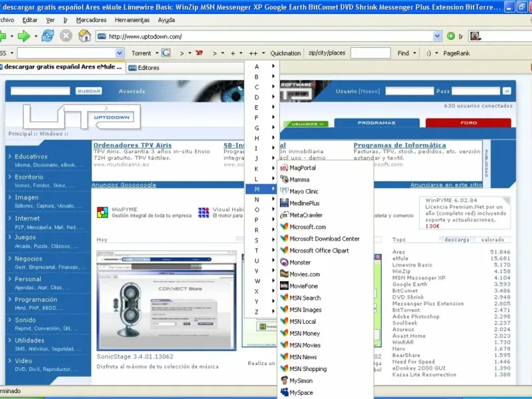The height and width of the screenshot is (399, 532).
Task: Open the Ayuda menu
Action: (x=166, y=20)
